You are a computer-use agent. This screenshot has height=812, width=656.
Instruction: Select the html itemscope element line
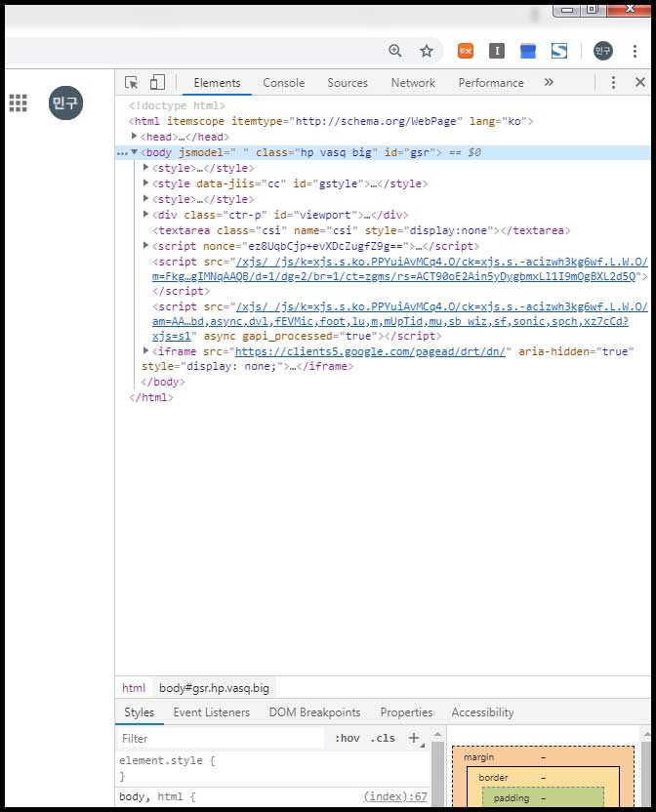(331, 121)
